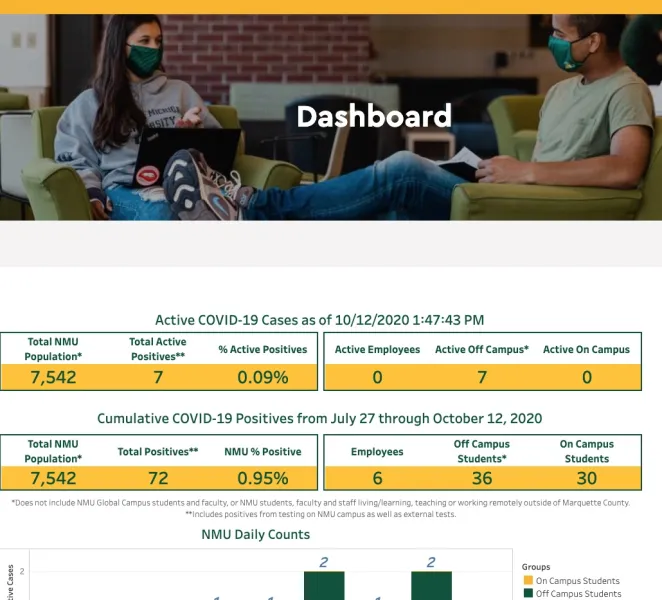Click the yellow On Campus Students legend swatch

pyautogui.click(x=528, y=580)
